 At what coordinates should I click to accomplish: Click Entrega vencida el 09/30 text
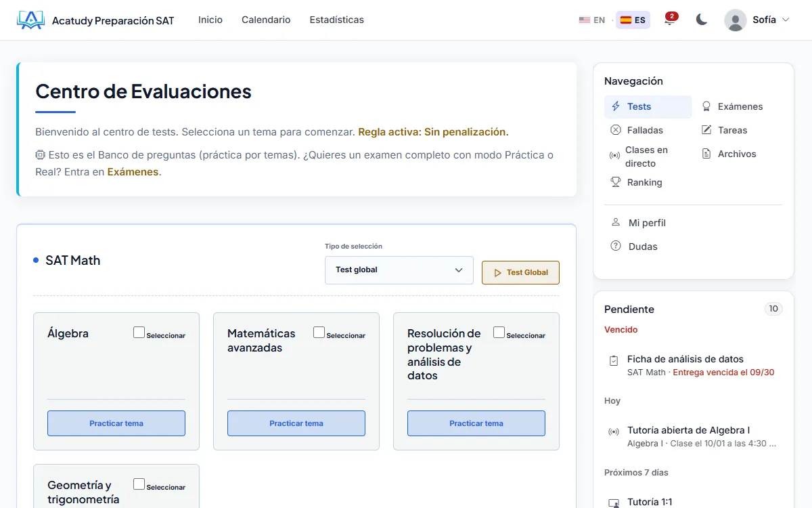click(x=723, y=373)
